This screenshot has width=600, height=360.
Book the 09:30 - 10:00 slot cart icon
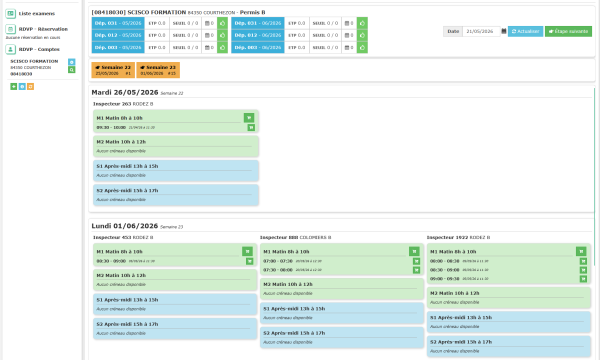point(251,128)
